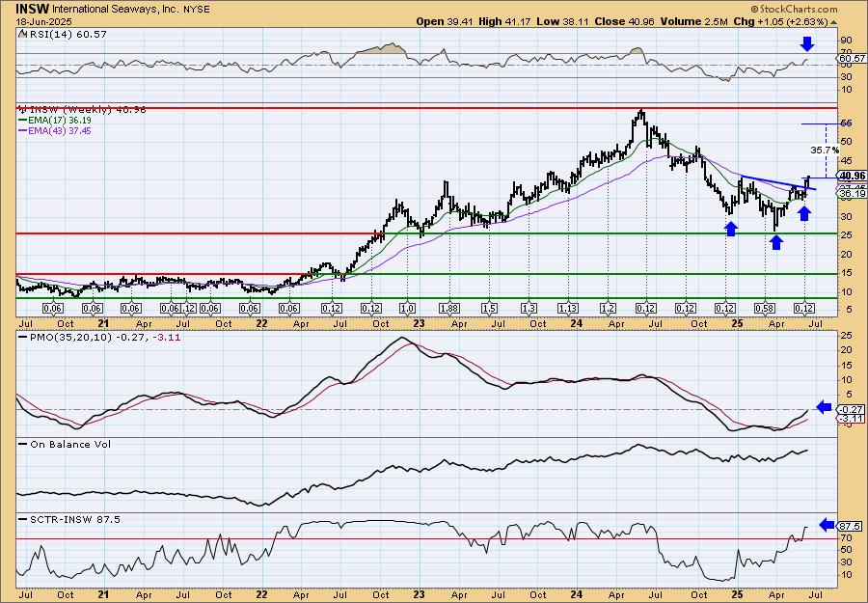Click the INSW ticker symbol in header
868x603 pixels.
tap(32, 9)
